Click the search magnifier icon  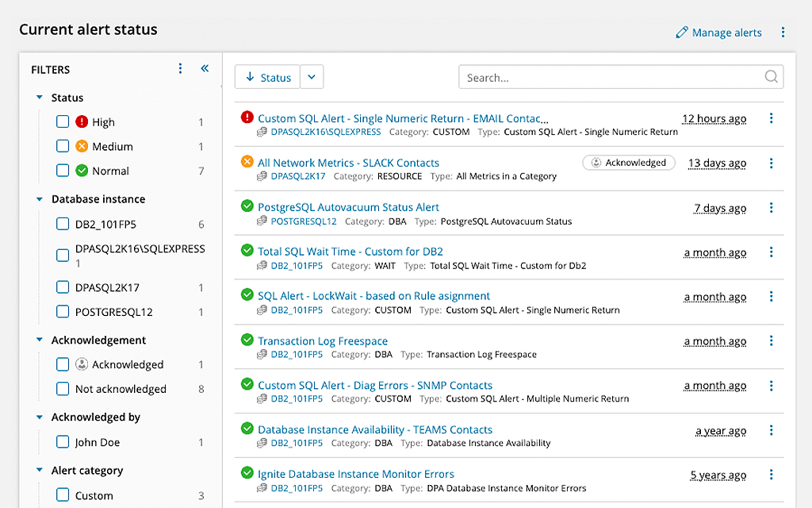pos(770,76)
